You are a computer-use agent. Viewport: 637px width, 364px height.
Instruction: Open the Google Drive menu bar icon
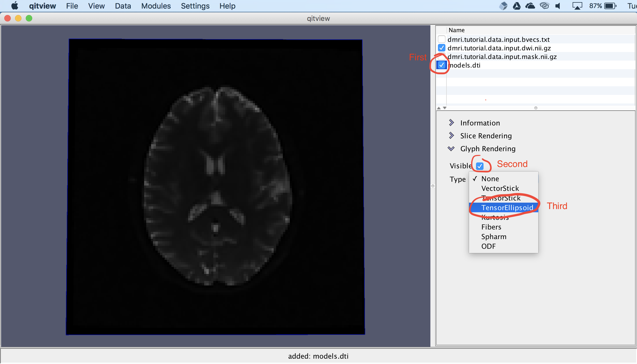click(517, 6)
